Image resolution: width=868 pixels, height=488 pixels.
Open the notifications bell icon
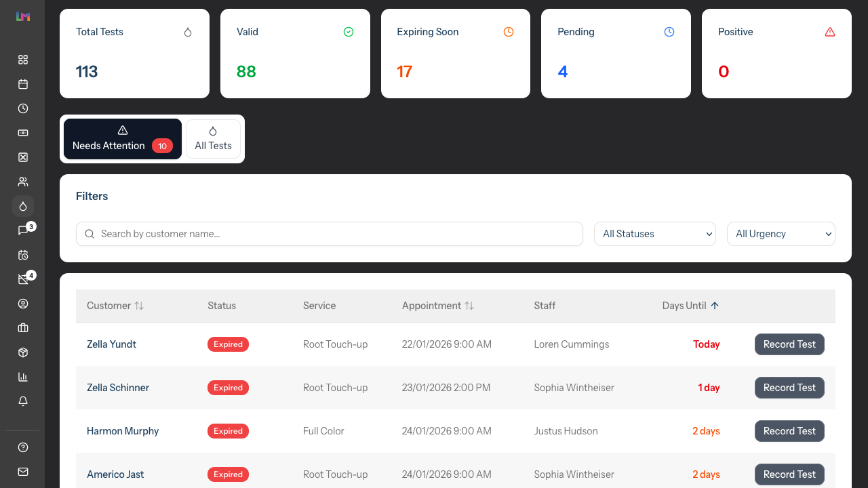click(x=23, y=401)
